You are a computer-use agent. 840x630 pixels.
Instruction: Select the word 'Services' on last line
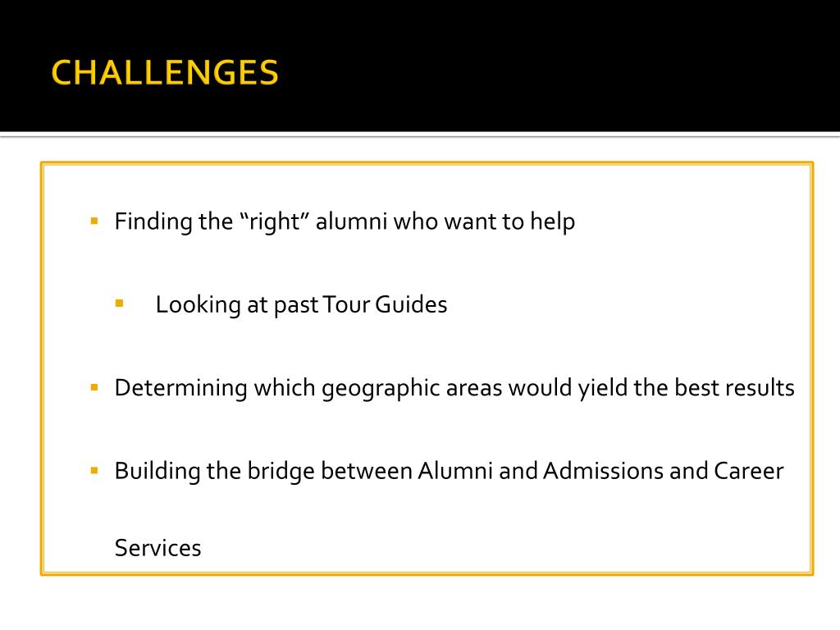157,548
